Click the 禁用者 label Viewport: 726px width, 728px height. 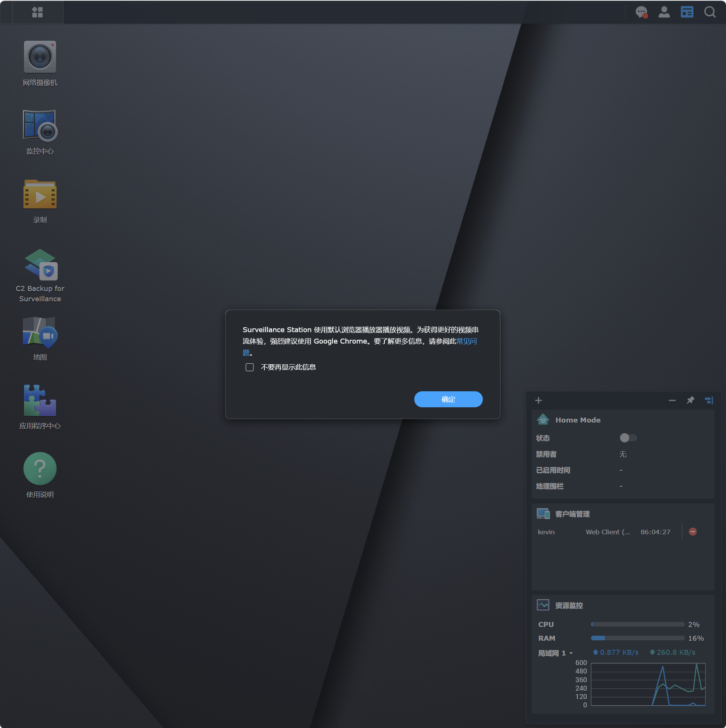(546, 454)
